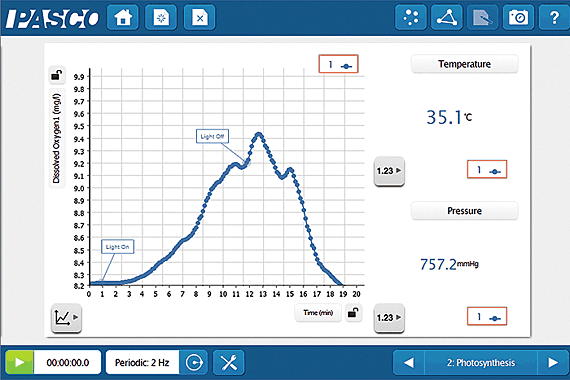This screenshot has width=570, height=380.
Task: Go to next page after Photosynthesis
Action: pos(553,363)
